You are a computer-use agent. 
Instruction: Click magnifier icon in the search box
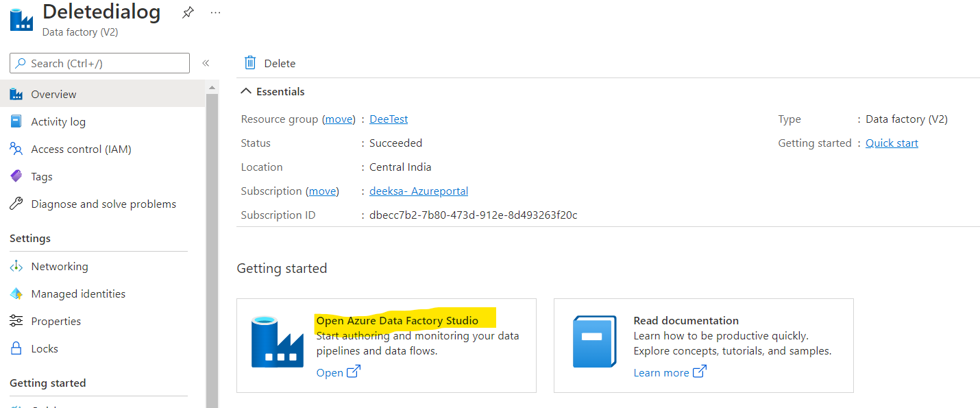tap(22, 63)
